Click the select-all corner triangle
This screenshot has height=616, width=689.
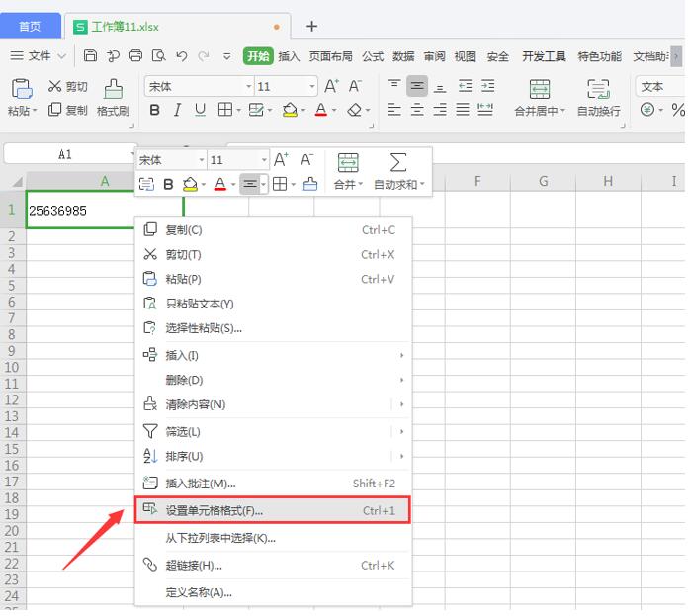click(17, 181)
